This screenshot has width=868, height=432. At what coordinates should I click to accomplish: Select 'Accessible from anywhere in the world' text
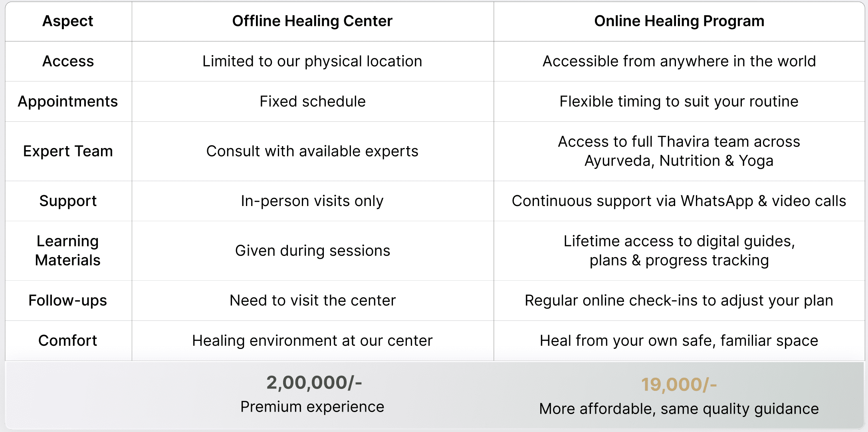pos(679,61)
